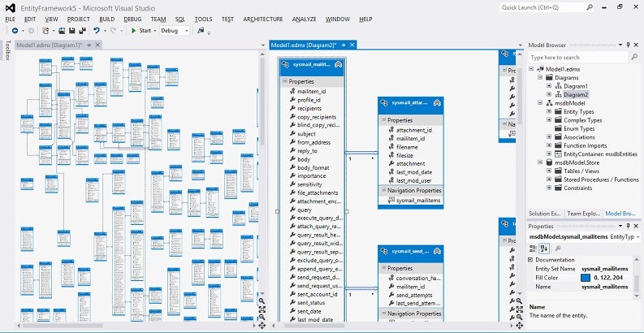Select sysmail_mailitems navigation property in sysmail_attachments
The width and height of the screenshot is (644, 333).
point(418,201)
